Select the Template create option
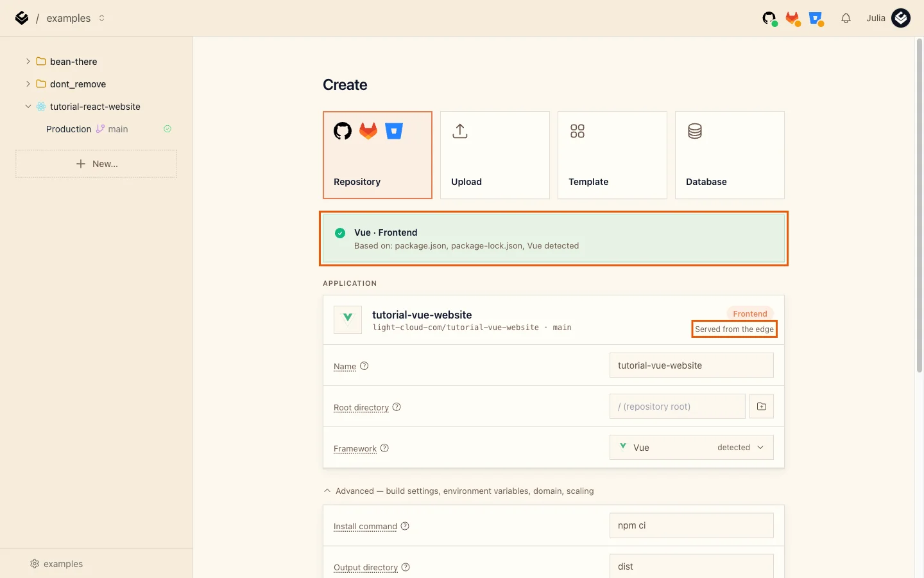 [612, 155]
